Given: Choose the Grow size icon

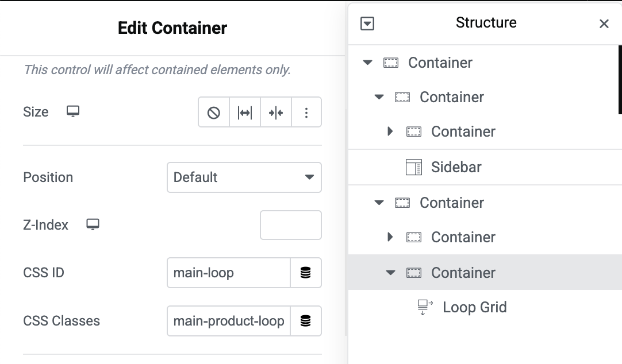Looking at the screenshot, I should tap(245, 113).
